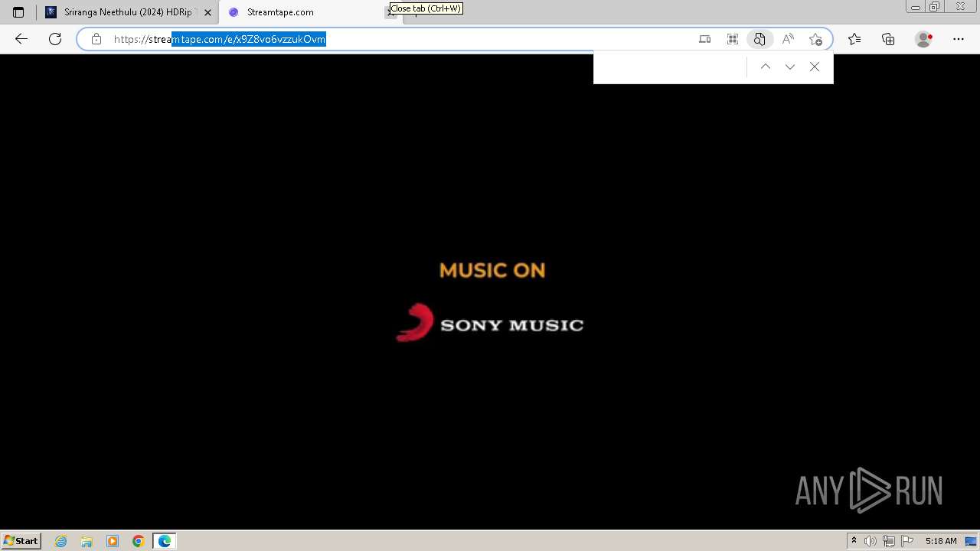
Task: Open the media cast/device icon
Action: (705, 39)
